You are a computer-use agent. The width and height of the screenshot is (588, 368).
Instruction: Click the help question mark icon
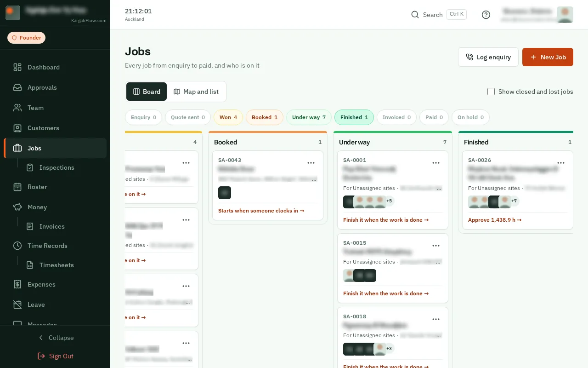coord(486,15)
